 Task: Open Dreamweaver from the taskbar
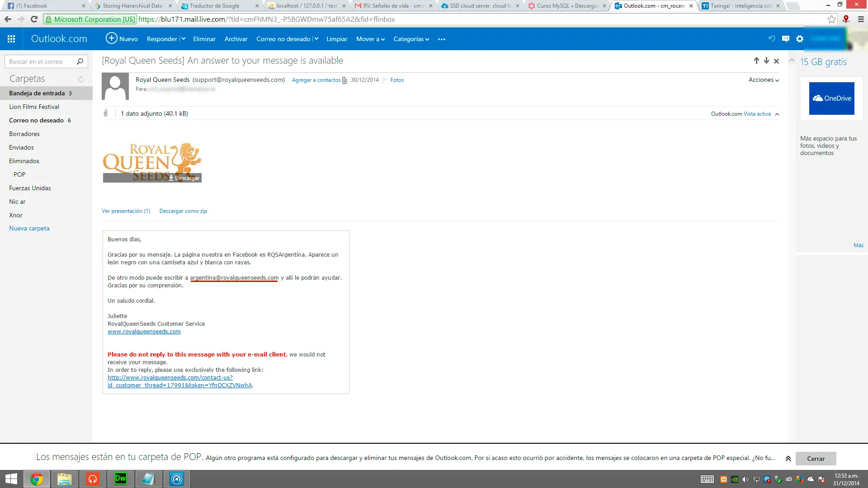point(121,479)
